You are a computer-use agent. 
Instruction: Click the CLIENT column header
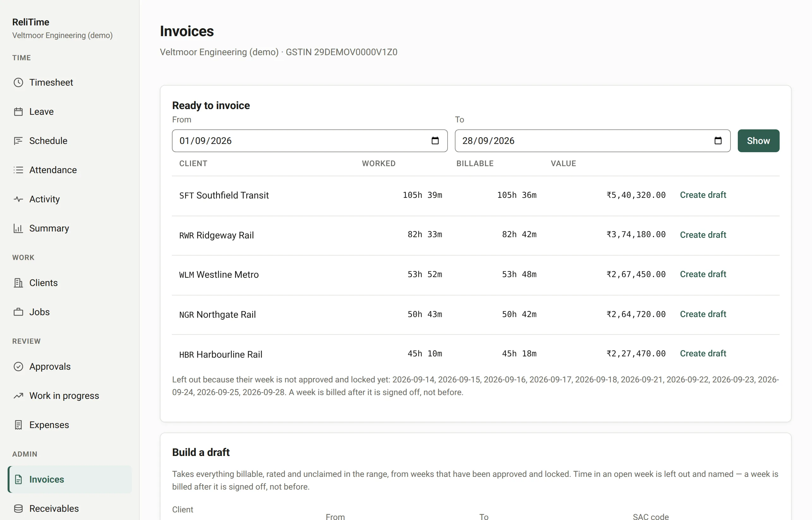tap(193, 163)
